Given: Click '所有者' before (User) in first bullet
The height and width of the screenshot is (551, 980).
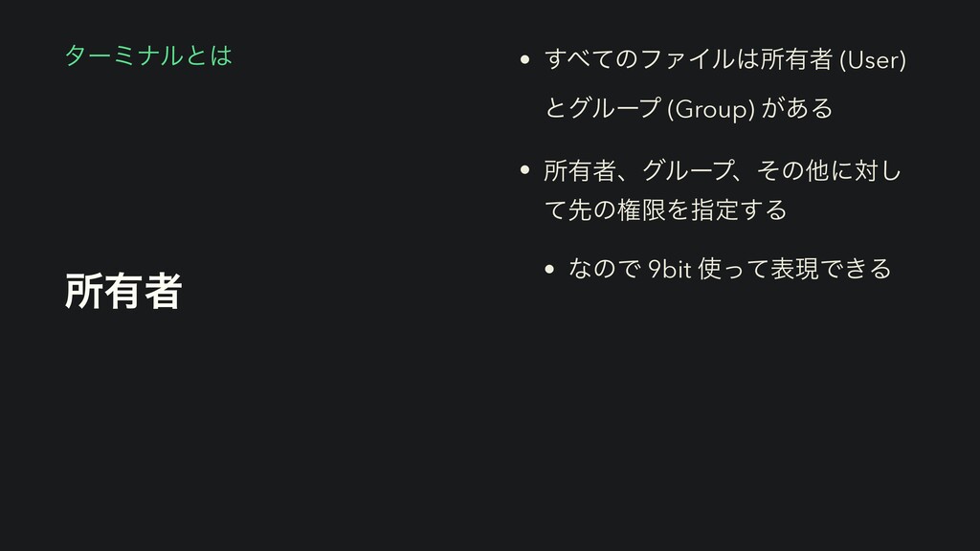Looking at the screenshot, I should pos(794,62).
